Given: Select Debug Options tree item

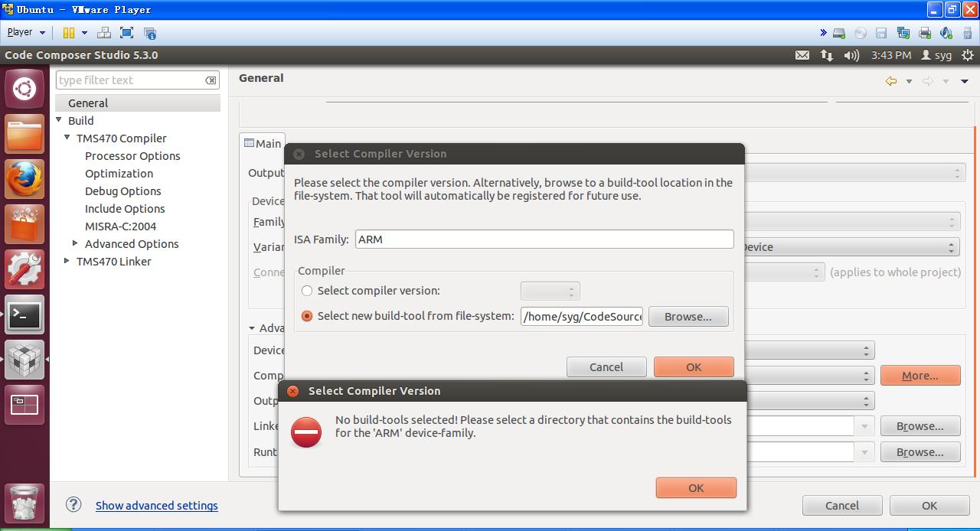Looking at the screenshot, I should (122, 191).
